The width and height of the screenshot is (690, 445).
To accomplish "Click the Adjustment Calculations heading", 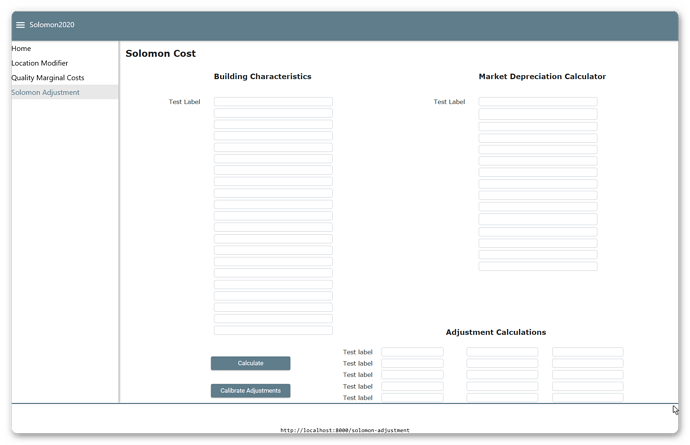I will click(496, 332).
